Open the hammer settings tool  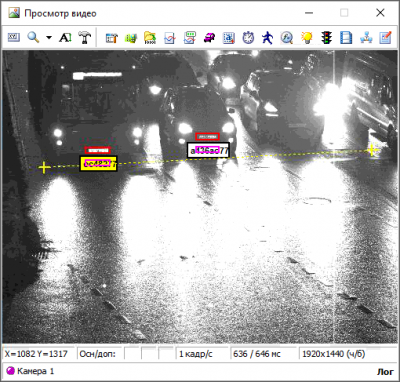[x=85, y=38]
